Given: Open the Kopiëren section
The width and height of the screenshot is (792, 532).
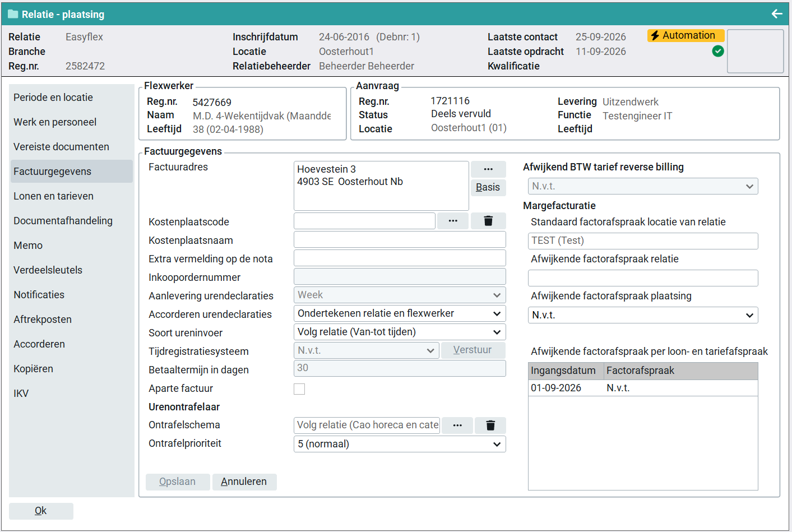Looking at the screenshot, I should coord(72,369).
